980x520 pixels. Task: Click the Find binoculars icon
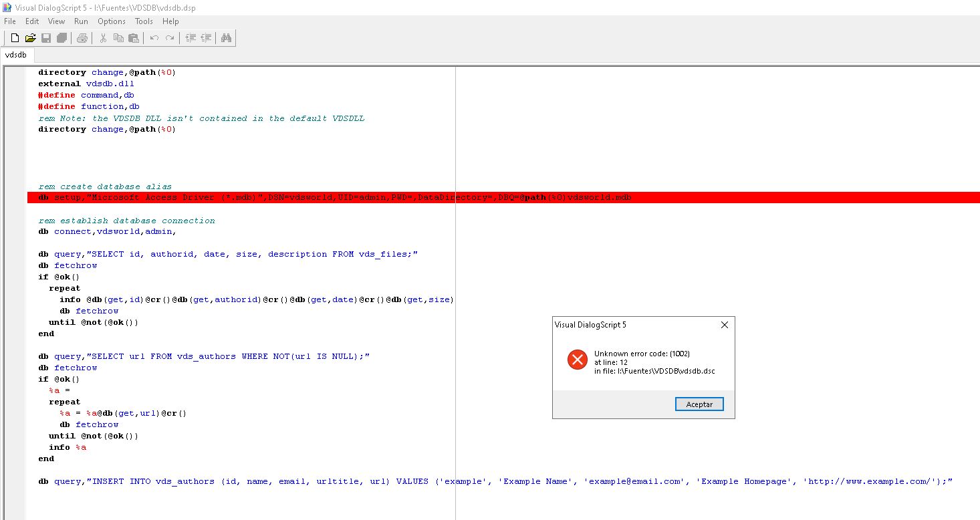pyautogui.click(x=226, y=38)
